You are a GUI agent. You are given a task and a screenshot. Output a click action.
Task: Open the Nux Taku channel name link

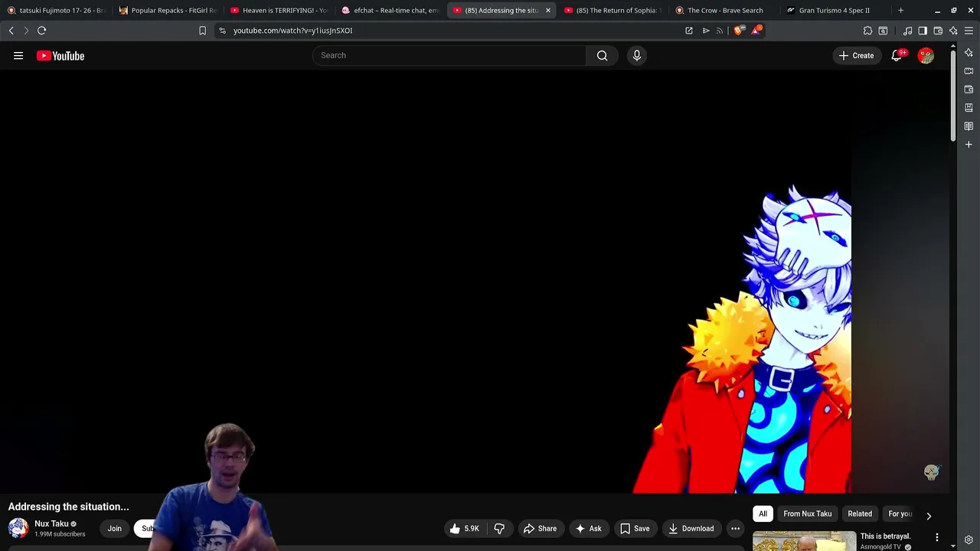coord(51,523)
